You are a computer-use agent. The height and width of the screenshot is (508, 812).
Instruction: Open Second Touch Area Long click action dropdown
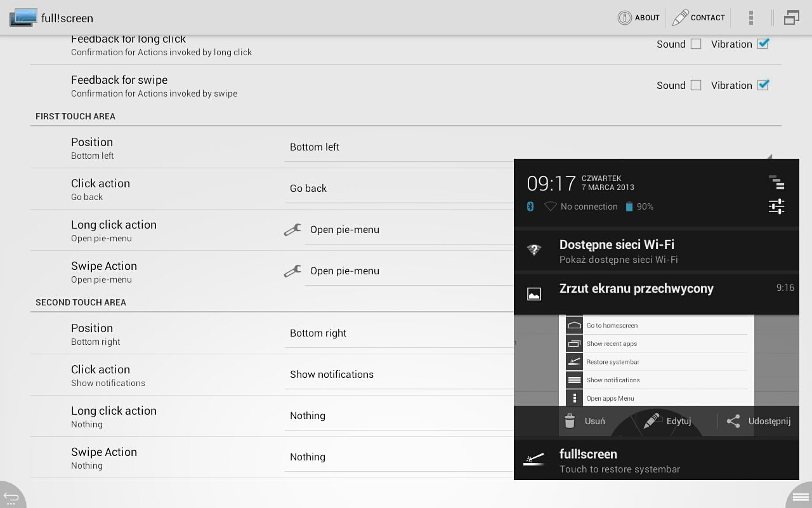(x=399, y=415)
